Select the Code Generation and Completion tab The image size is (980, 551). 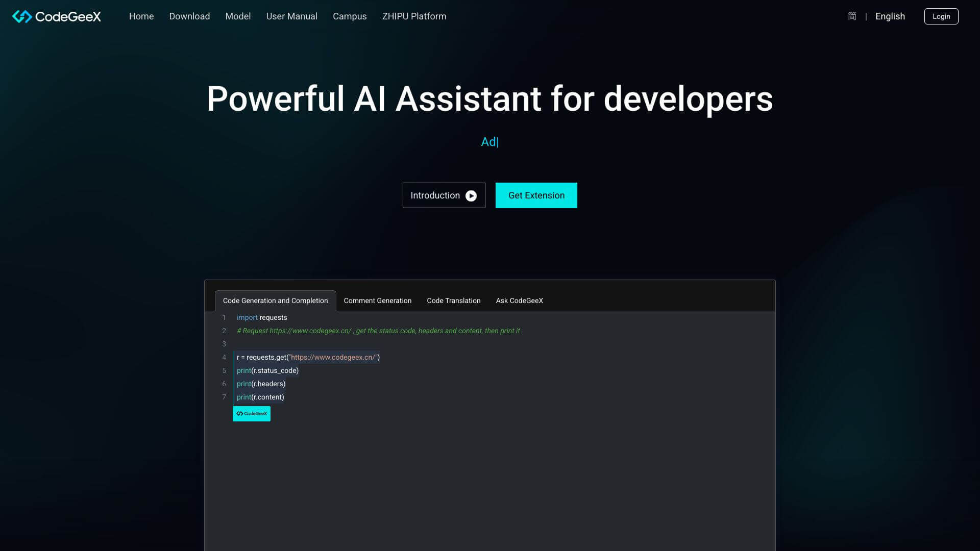pyautogui.click(x=275, y=300)
